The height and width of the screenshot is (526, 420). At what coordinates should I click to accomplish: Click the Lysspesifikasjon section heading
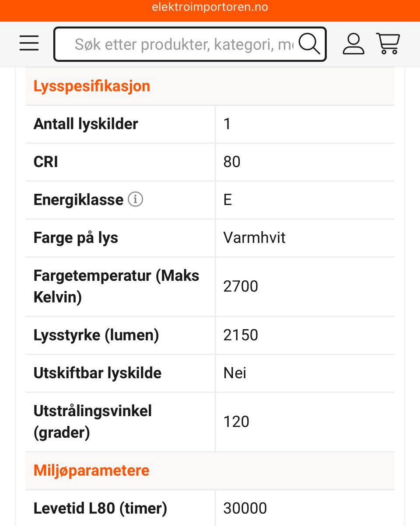(x=92, y=86)
